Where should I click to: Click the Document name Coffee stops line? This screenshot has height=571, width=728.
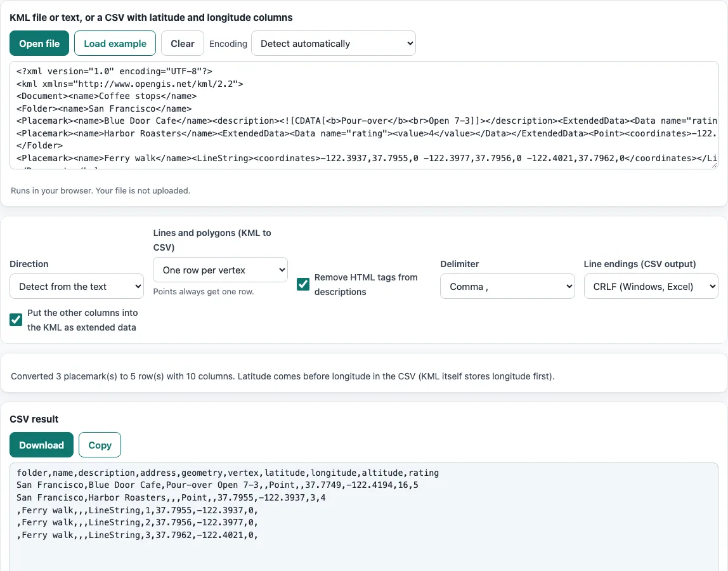click(107, 96)
